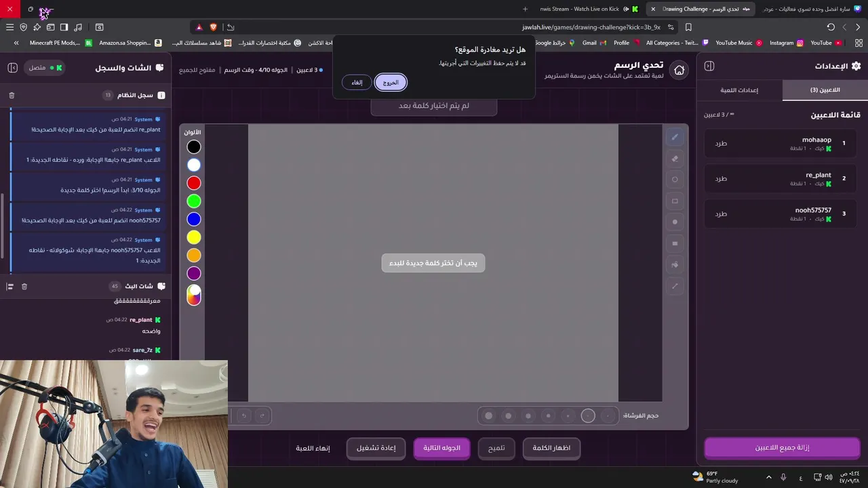Select the filled circle shape tool
The width and height of the screenshot is (868, 488).
pos(675,222)
